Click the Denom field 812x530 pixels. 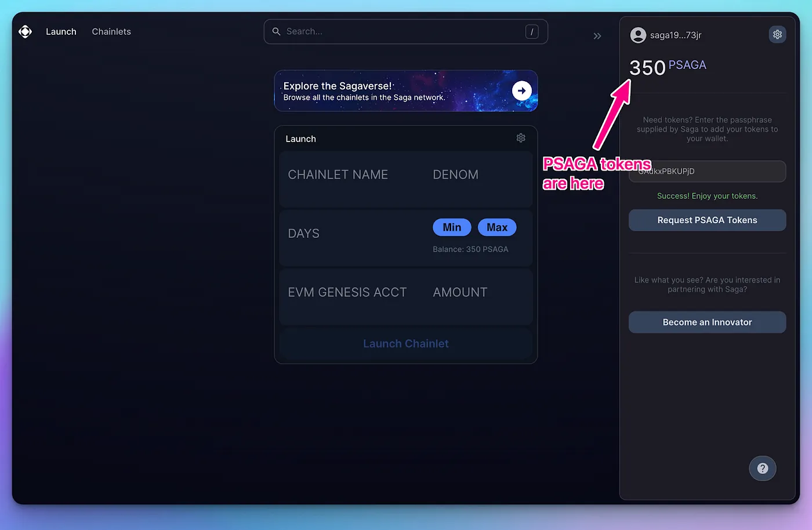[456, 175]
